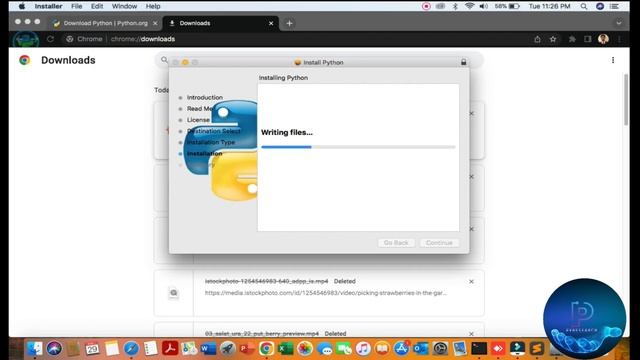Switch to the Download Python | Python.org tab
The height and width of the screenshot is (360, 640).
tap(105, 23)
